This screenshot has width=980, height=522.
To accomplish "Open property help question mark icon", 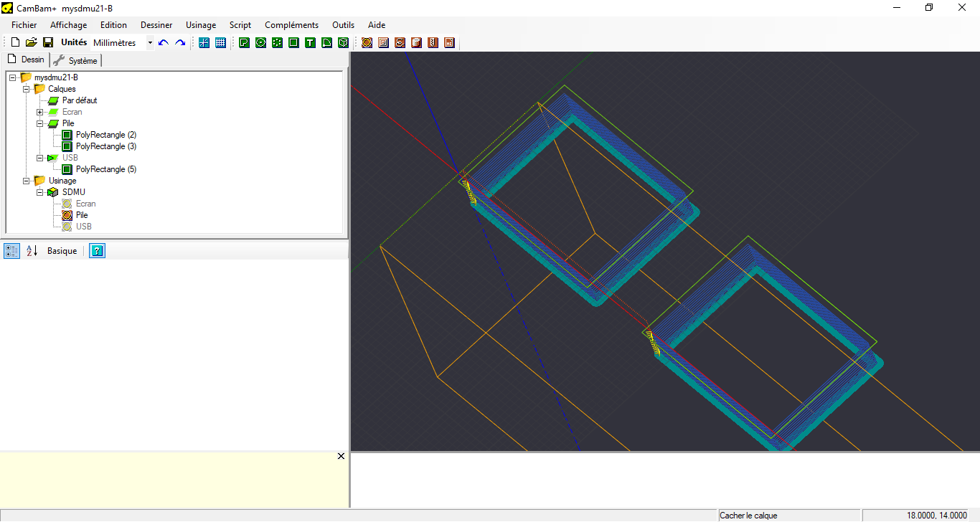I will 97,251.
